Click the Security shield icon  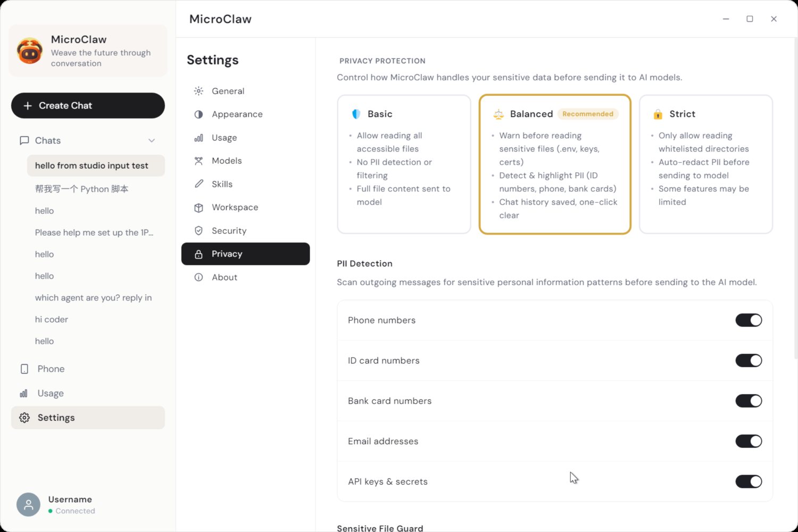[198, 230]
